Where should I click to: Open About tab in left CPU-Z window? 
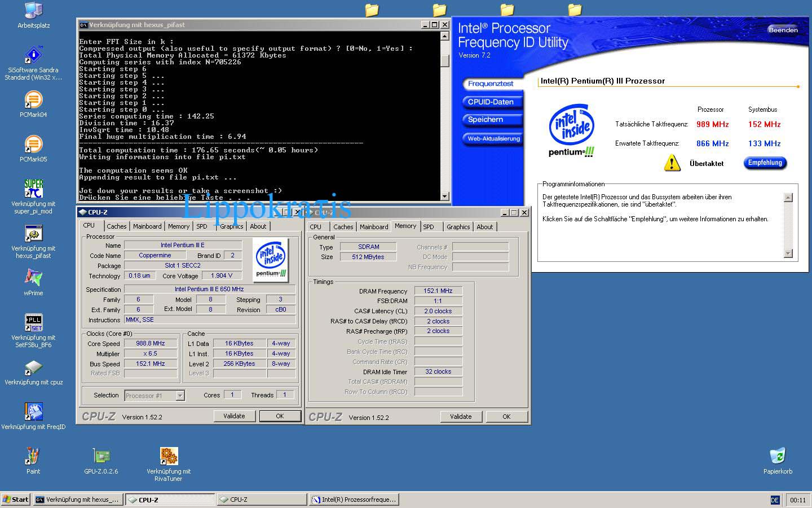(258, 226)
